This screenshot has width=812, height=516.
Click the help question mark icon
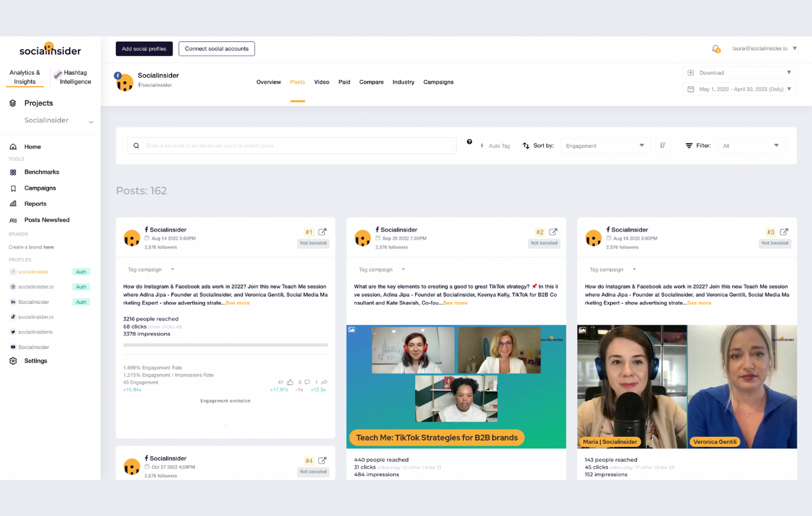[469, 142]
